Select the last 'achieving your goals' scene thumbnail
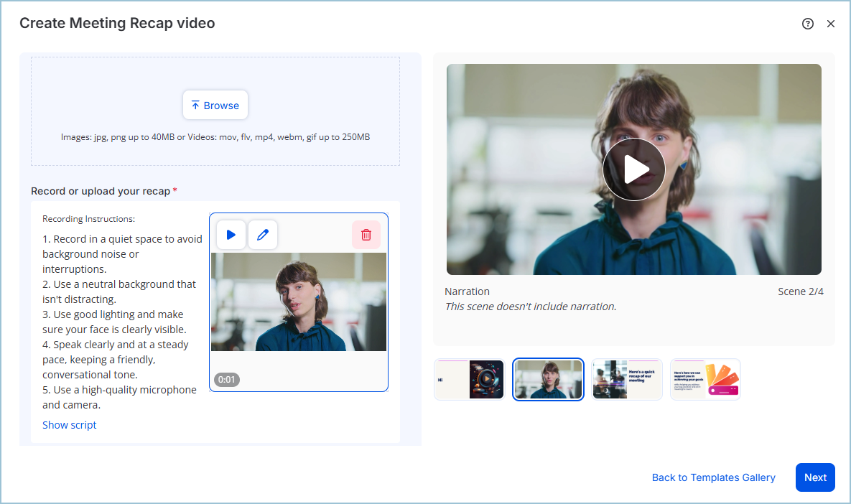Viewport: 851px width, 504px height. [x=705, y=379]
